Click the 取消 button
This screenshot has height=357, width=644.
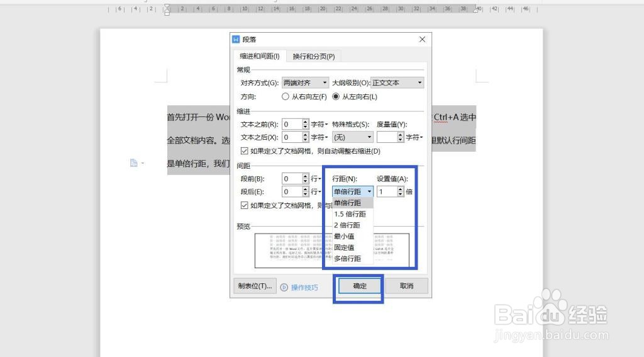pyautogui.click(x=407, y=286)
